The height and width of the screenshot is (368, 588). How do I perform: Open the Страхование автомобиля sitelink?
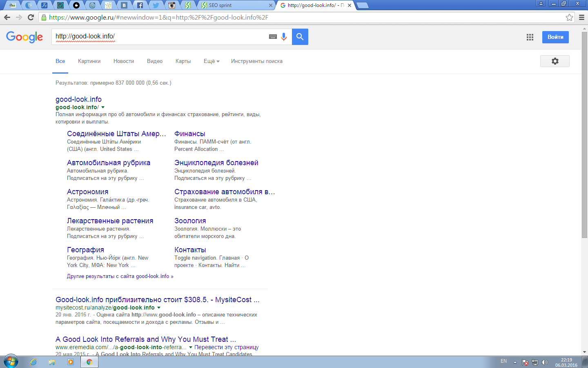225,192
